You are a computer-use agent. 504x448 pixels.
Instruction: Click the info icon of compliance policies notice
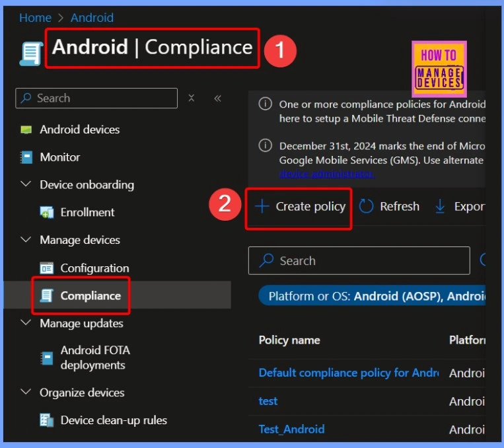tap(265, 104)
